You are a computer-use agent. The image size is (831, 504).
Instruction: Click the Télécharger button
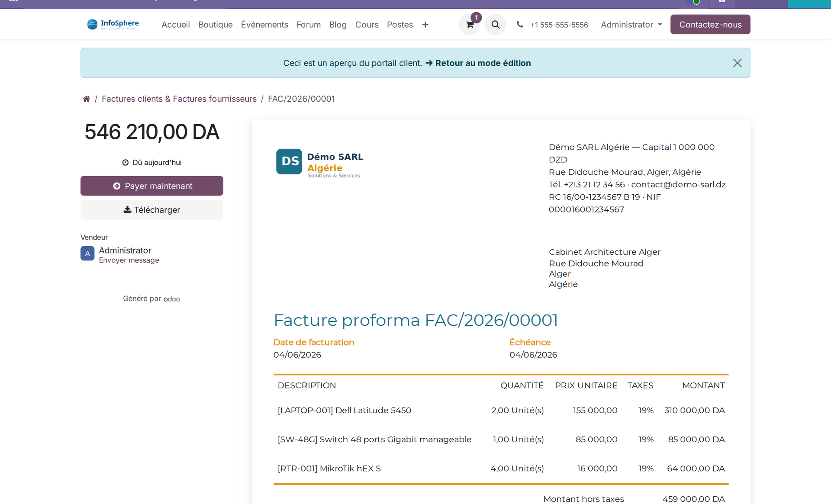coord(152,210)
